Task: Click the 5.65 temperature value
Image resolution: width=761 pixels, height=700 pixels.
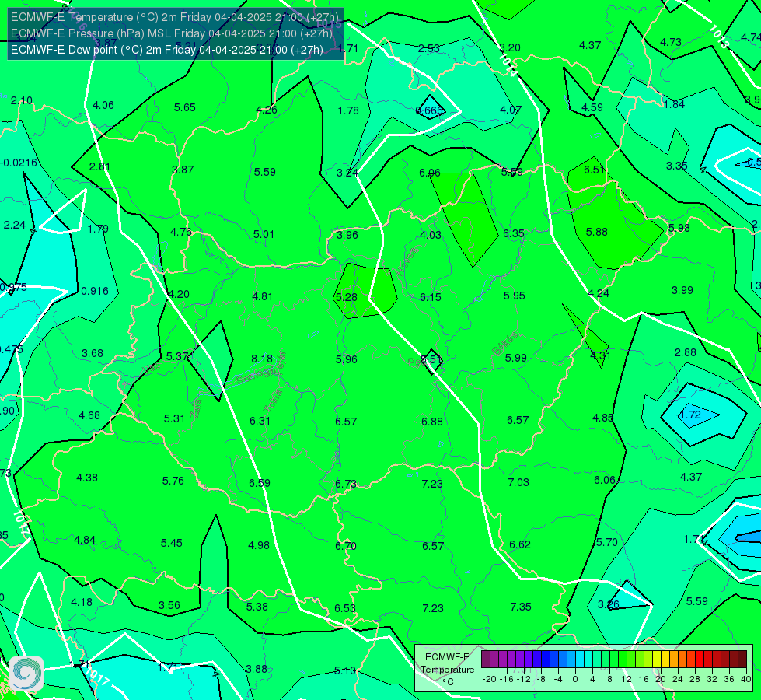Action: [185, 107]
